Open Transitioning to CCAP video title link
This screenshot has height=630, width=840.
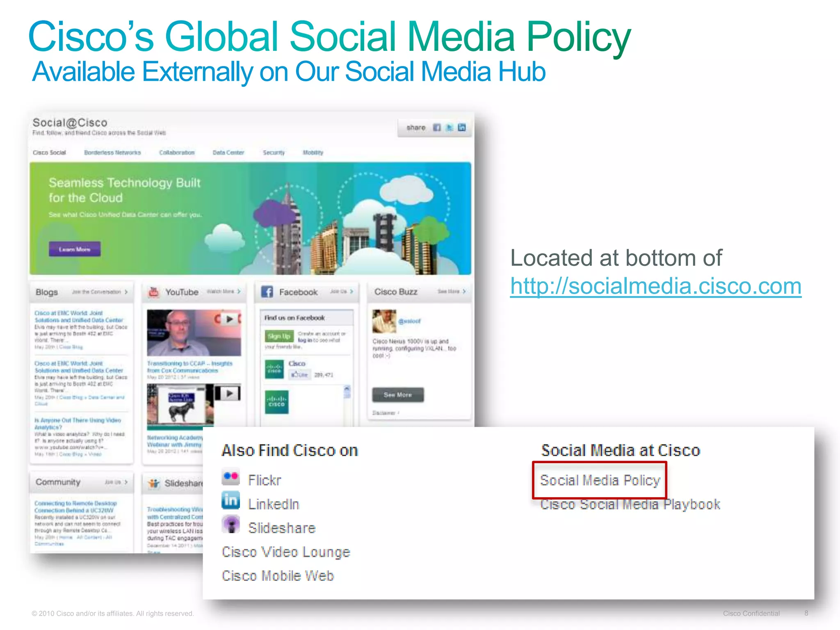coord(189,367)
